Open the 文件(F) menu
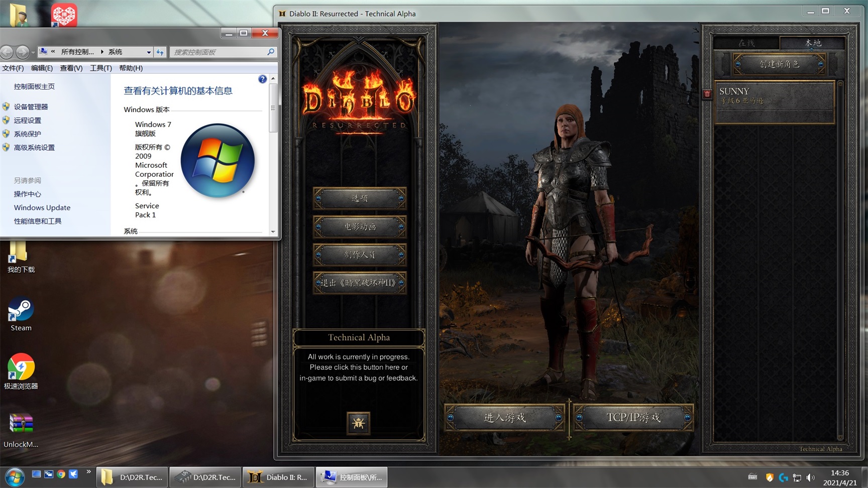Screen dimensions: 868x488 (x=13, y=68)
